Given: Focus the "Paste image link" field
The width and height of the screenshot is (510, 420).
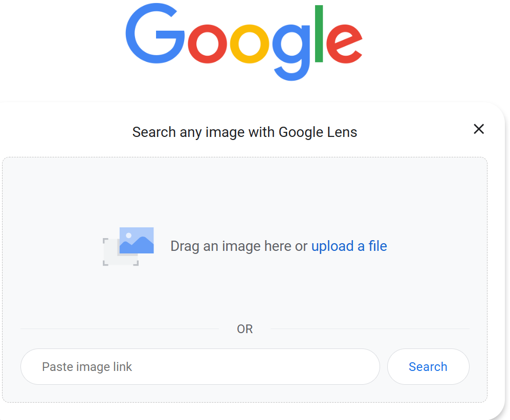Looking at the screenshot, I should pyautogui.click(x=199, y=366).
